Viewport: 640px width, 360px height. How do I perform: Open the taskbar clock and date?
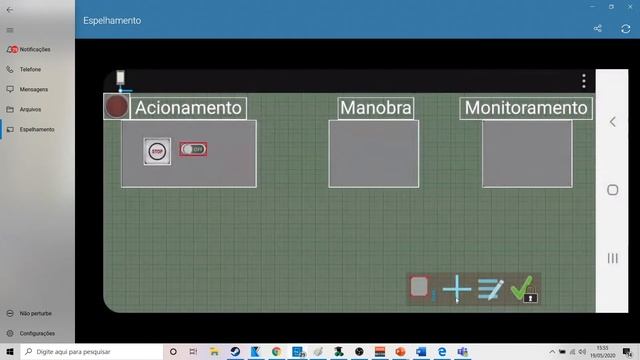[x=602, y=351]
